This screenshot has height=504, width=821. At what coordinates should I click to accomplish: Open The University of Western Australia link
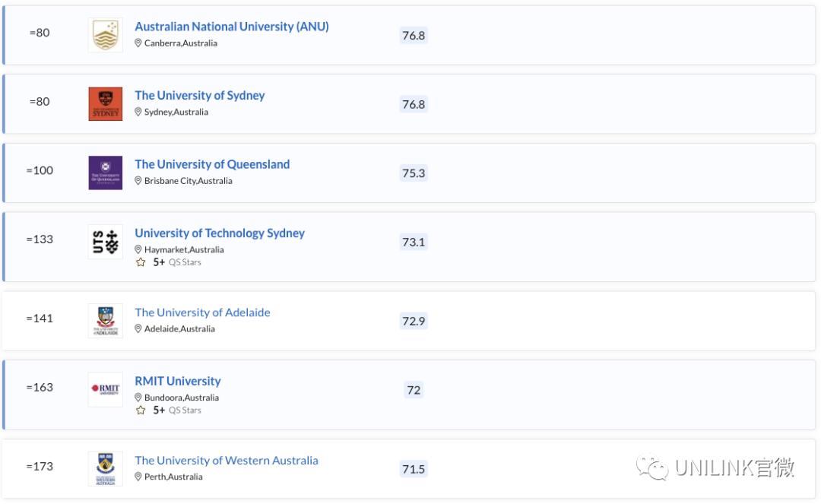pyautogui.click(x=227, y=460)
